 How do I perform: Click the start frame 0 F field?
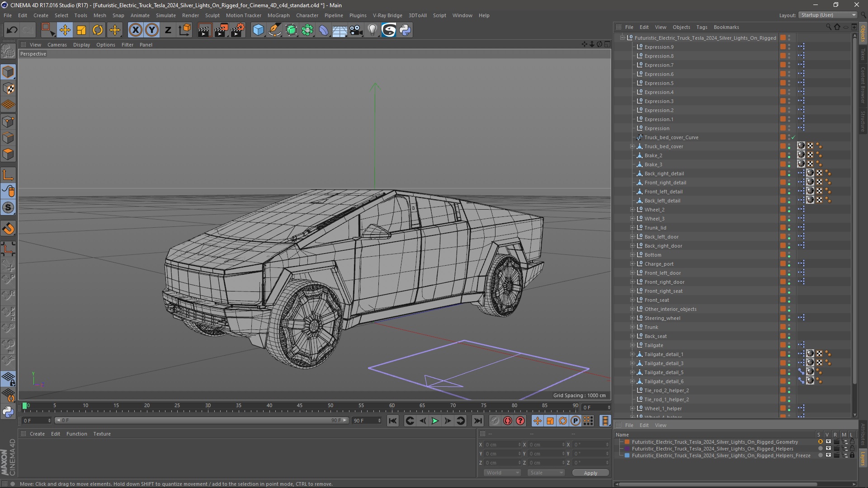(x=37, y=421)
